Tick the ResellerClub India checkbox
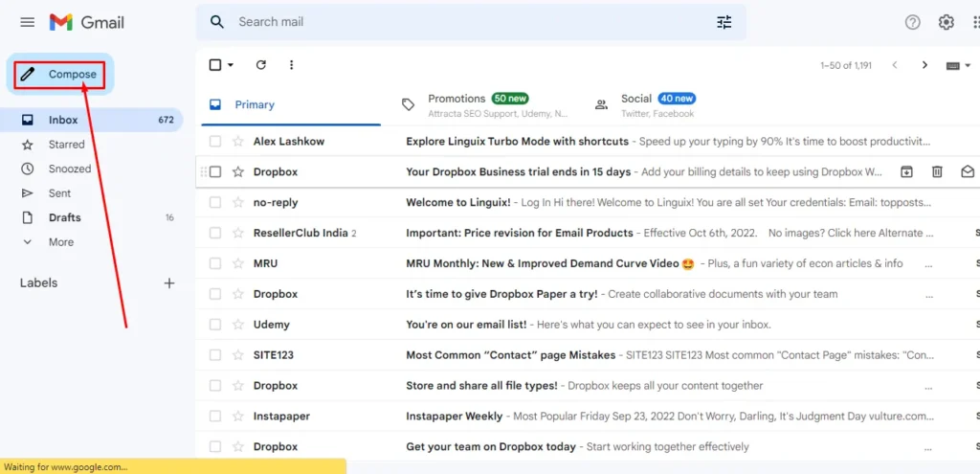Screen dimensions: 980x474 pyautogui.click(x=215, y=233)
